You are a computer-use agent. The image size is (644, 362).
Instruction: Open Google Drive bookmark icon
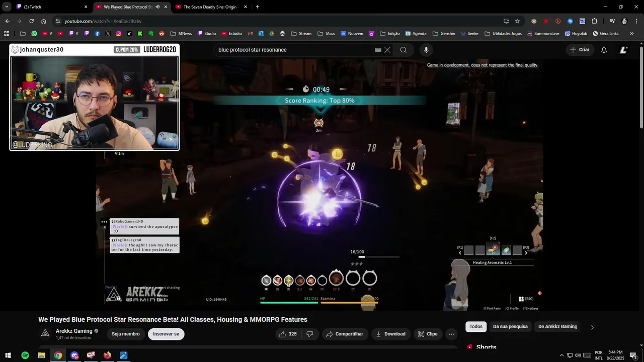[x=272, y=34]
